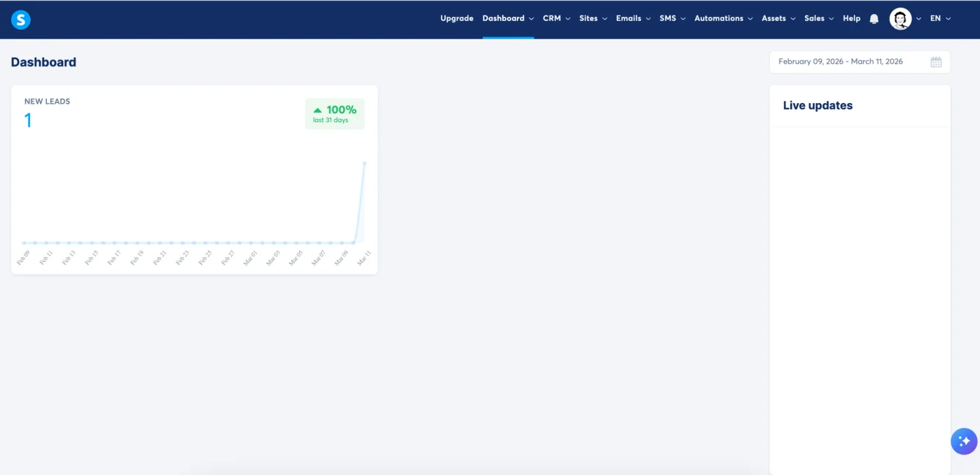Open the New Leads count link
980x475 pixels.
point(28,120)
